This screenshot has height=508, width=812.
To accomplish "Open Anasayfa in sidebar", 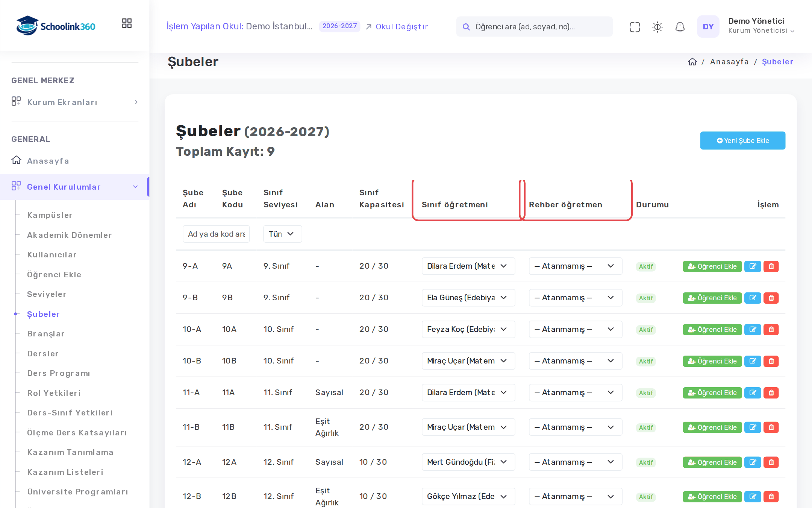I will (x=48, y=161).
